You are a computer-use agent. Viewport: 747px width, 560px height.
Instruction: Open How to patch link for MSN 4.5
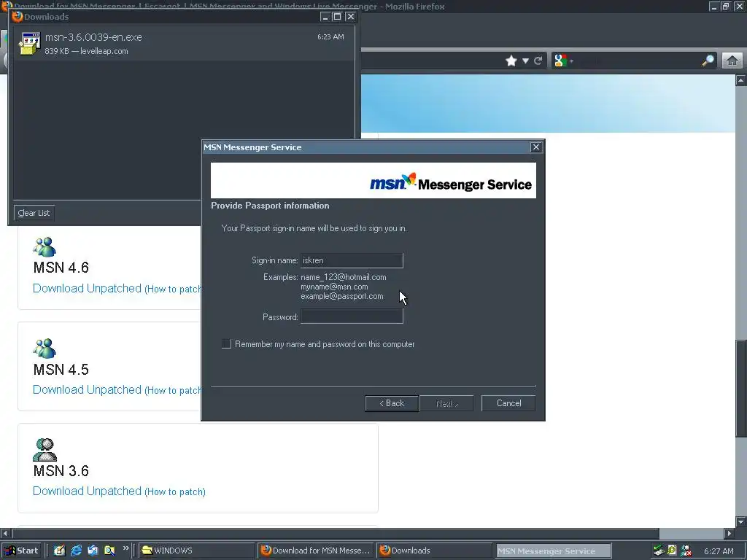coord(173,391)
